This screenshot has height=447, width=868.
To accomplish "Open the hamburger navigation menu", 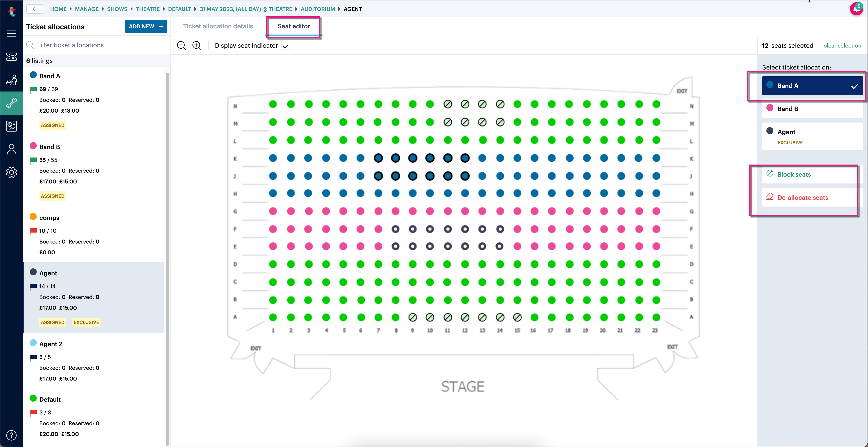I will point(11,33).
